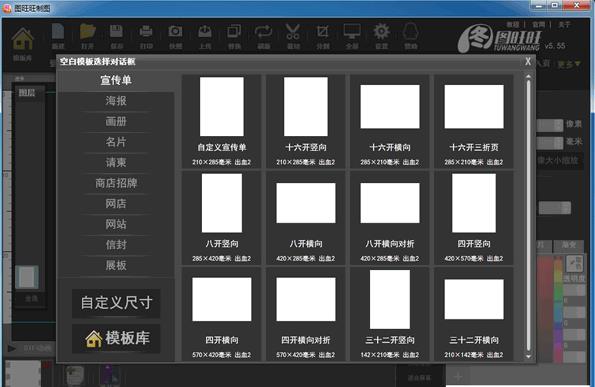Click the fullscreen monitor icon
Image resolution: width=595 pixels, height=387 pixels.
352,32
